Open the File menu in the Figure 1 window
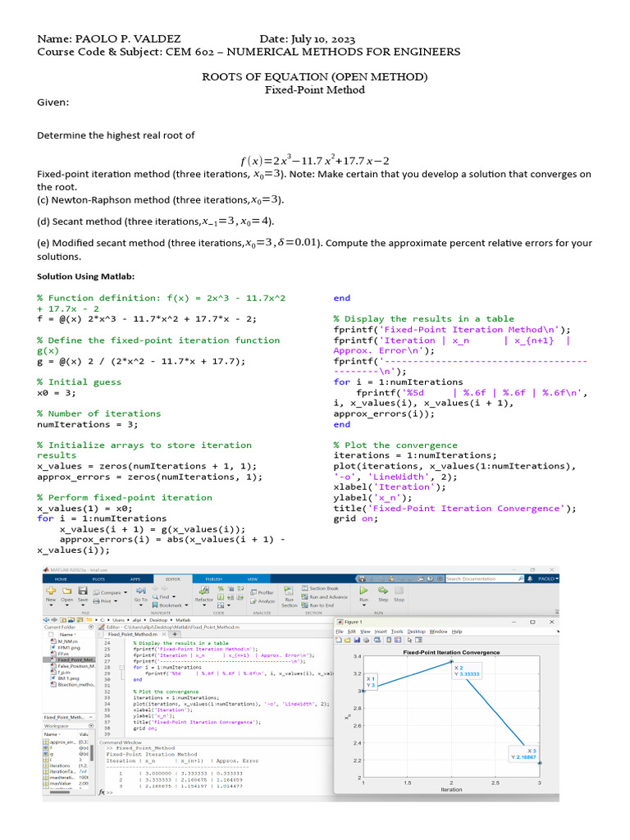 pyautogui.click(x=340, y=632)
